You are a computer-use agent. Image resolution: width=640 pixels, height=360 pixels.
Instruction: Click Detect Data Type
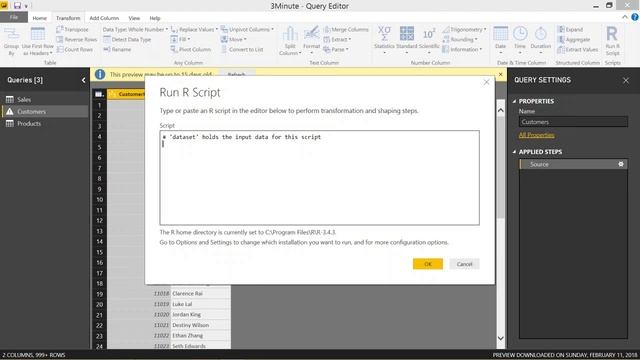coord(127,39)
